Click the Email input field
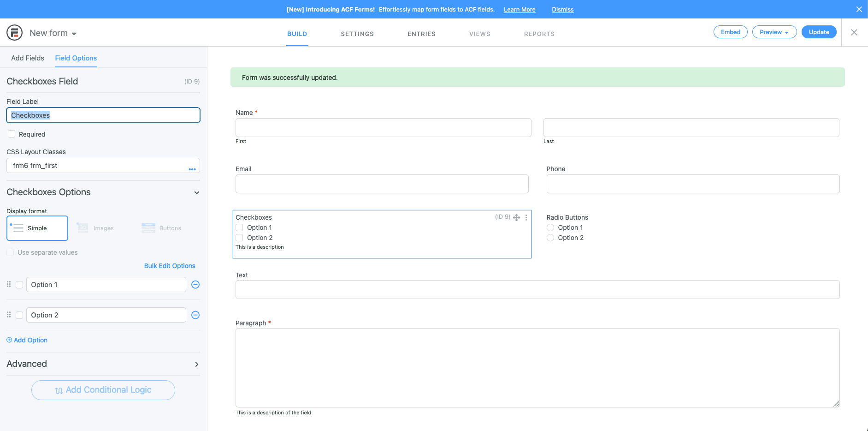This screenshot has height=431, width=868. coord(382,184)
